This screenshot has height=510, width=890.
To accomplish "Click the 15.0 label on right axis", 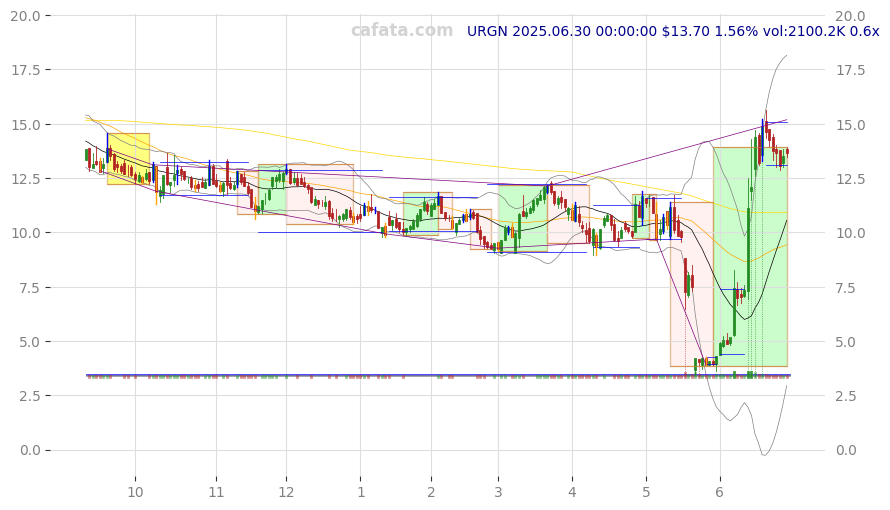I will tap(851, 124).
